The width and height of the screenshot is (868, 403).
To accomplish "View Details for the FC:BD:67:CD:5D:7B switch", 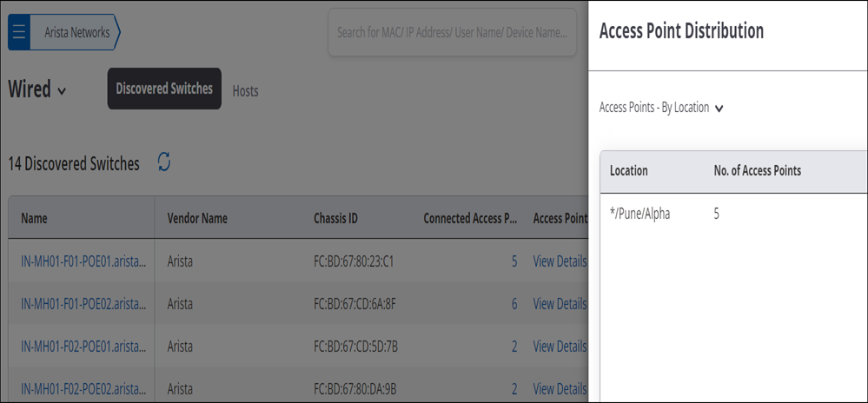I will point(559,347).
